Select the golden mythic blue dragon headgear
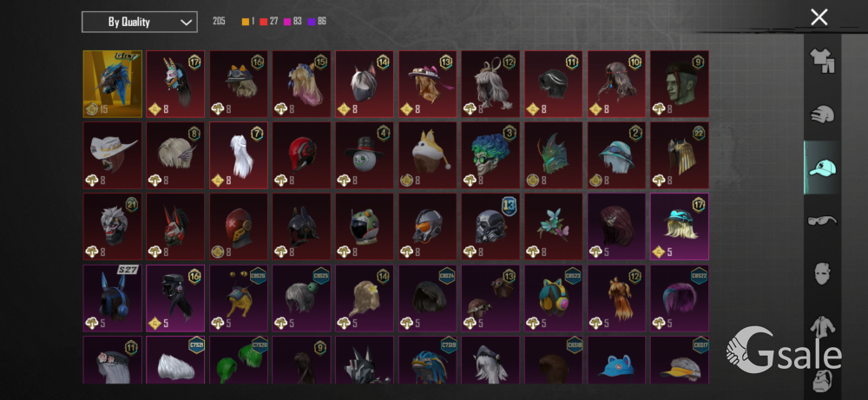This screenshot has width=868, height=400. point(112,84)
